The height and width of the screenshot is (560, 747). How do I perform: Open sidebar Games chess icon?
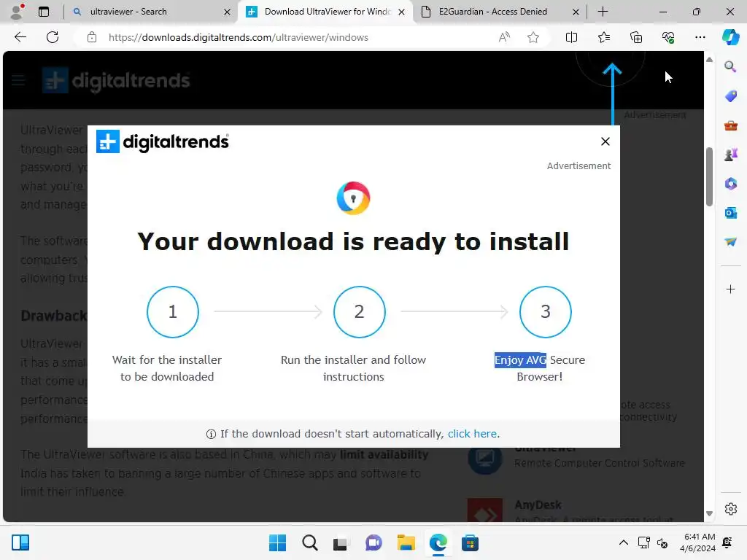coord(730,155)
